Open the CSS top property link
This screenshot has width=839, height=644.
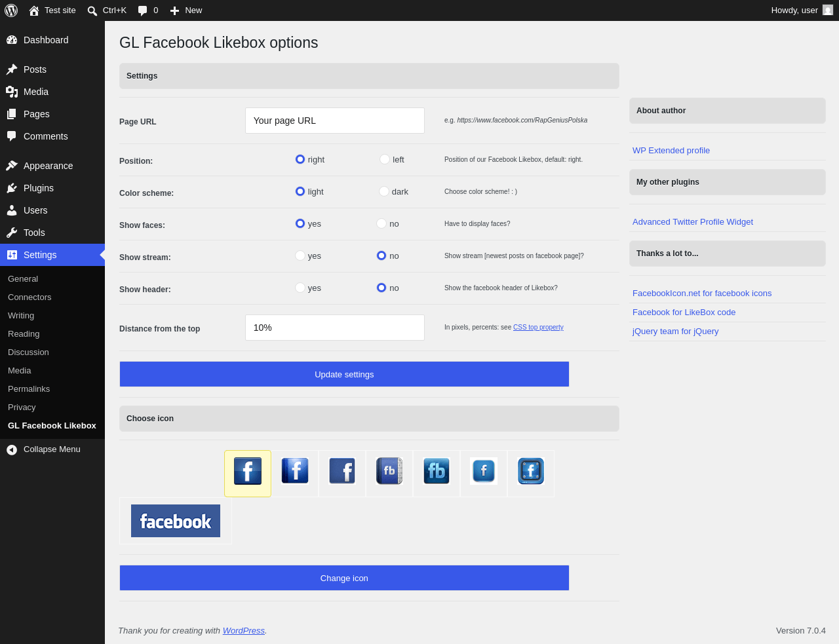click(x=538, y=328)
